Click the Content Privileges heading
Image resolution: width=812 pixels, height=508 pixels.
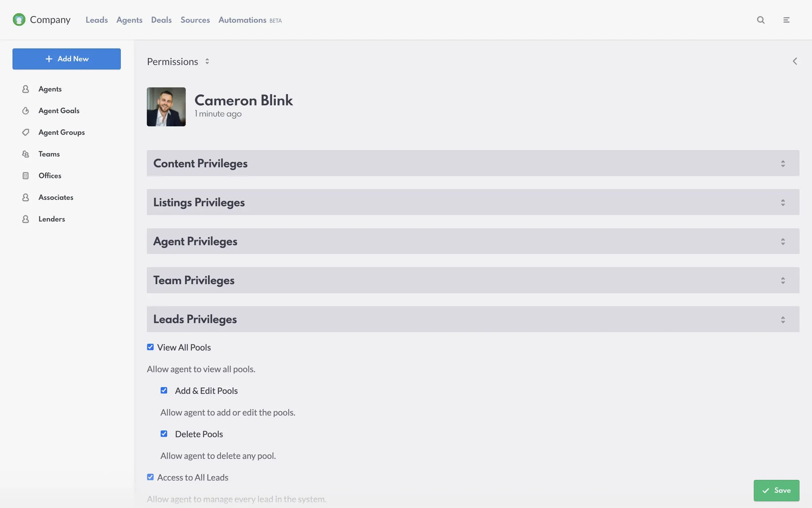click(200, 163)
